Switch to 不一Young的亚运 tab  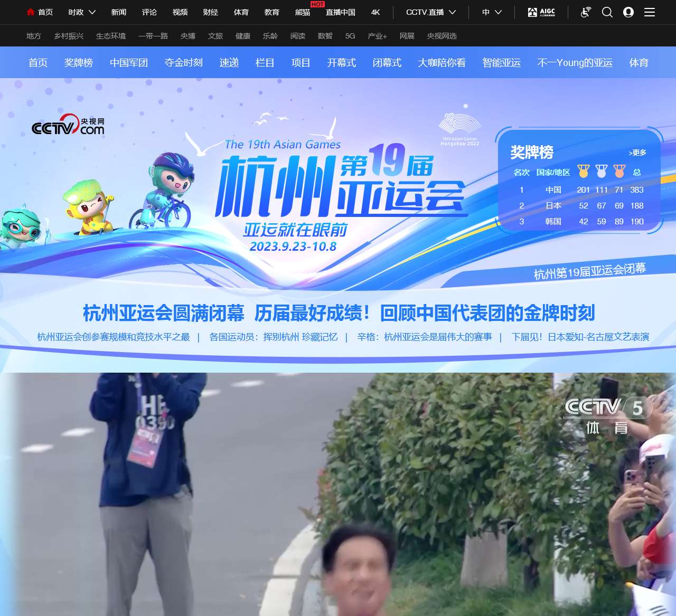coord(575,62)
